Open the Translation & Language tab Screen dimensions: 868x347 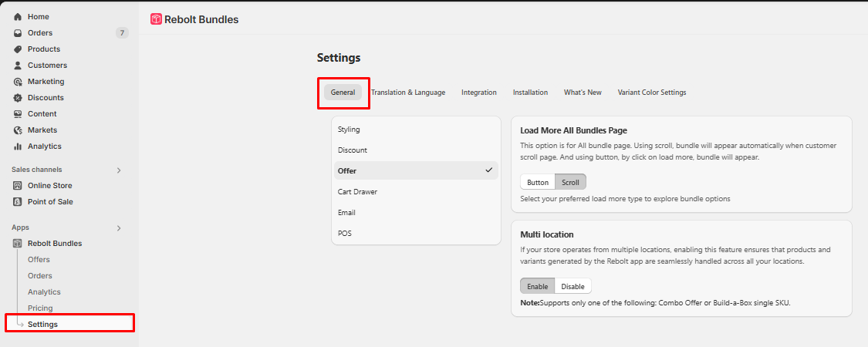tap(408, 93)
